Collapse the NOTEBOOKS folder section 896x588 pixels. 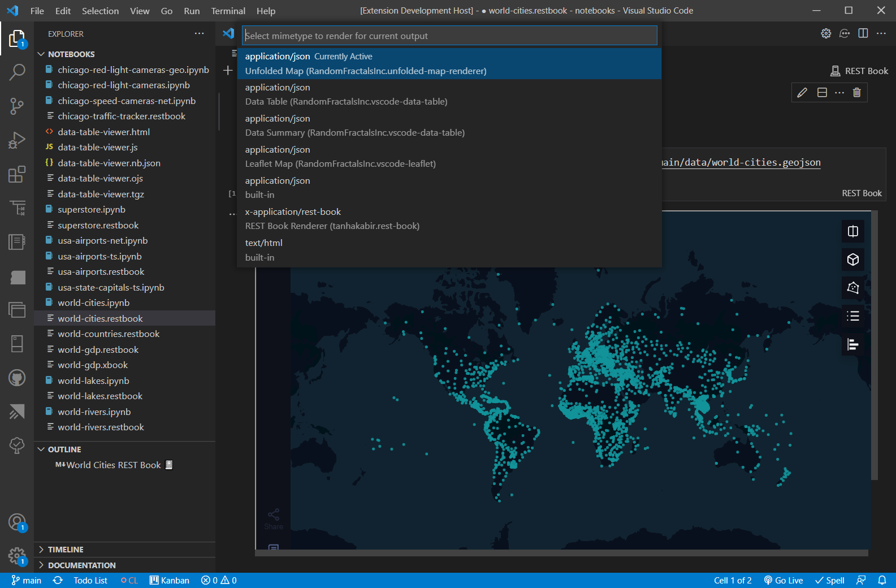click(124, 54)
